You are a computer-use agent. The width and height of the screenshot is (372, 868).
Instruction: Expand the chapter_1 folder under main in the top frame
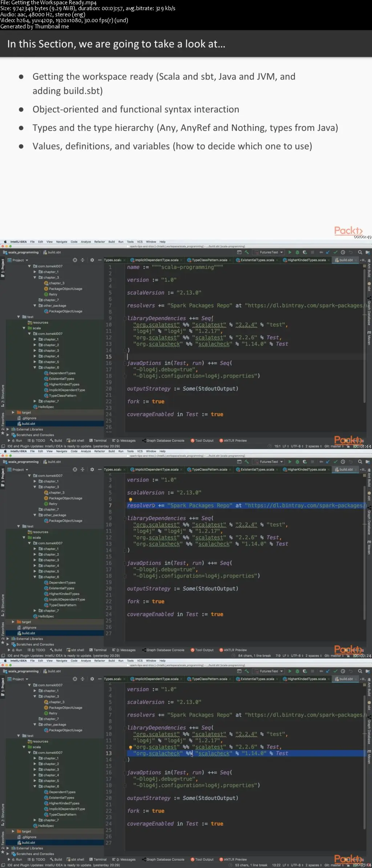[x=35, y=272]
